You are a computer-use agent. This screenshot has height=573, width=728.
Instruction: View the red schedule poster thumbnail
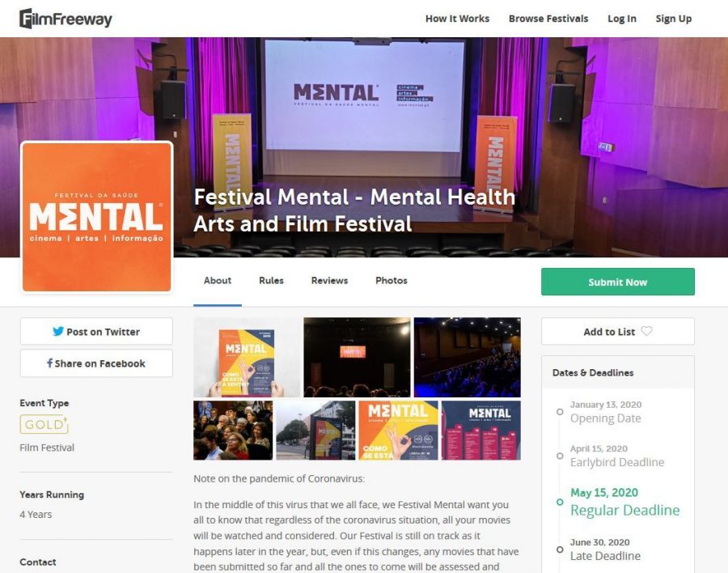(x=481, y=431)
